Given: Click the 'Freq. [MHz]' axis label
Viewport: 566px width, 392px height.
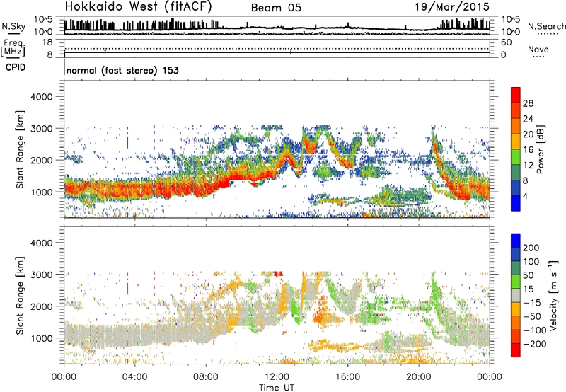Looking at the screenshot, I should (13, 48).
